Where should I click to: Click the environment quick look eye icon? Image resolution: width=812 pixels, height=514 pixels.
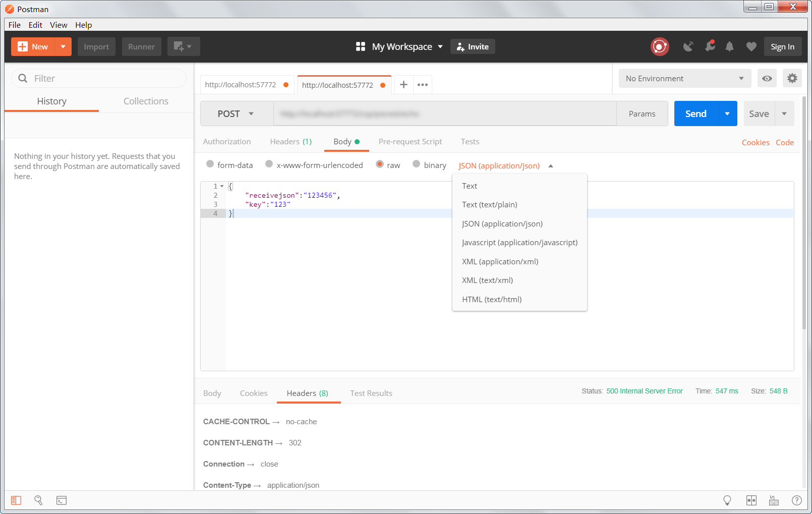767,78
